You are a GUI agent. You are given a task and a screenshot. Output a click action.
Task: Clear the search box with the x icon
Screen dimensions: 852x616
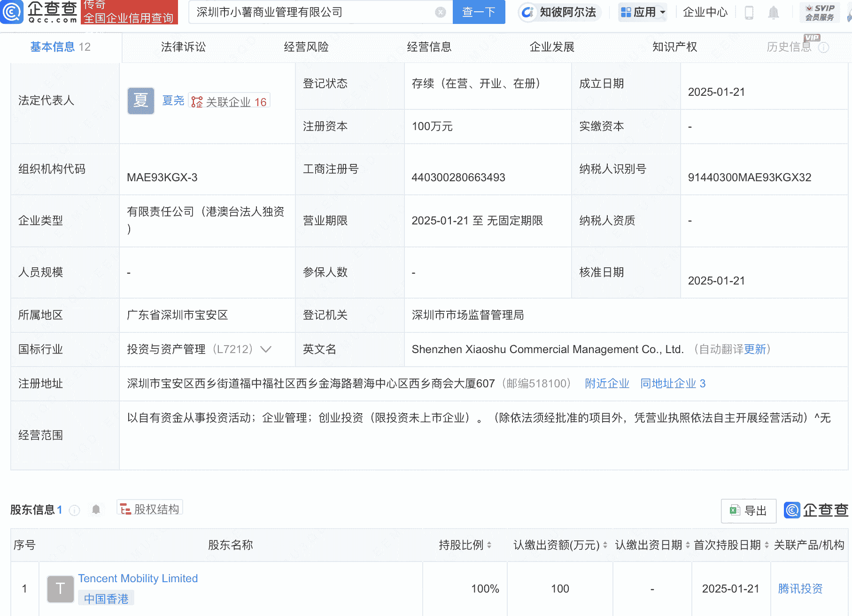[439, 12]
